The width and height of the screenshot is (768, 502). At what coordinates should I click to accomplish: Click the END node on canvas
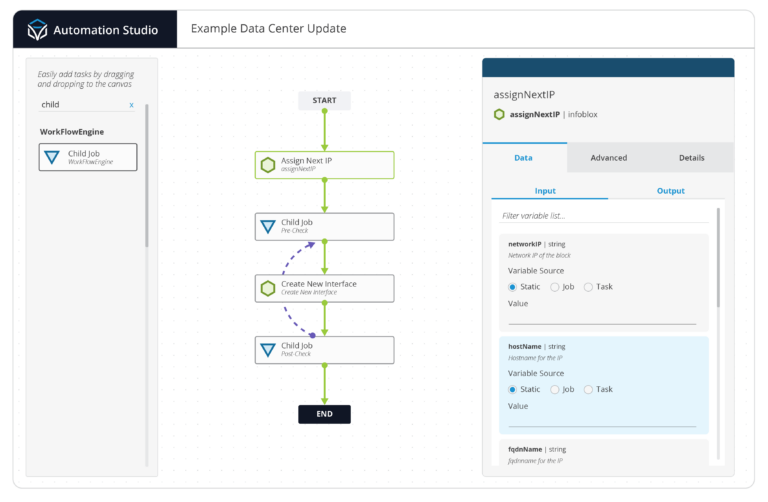(x=324, y=414)
